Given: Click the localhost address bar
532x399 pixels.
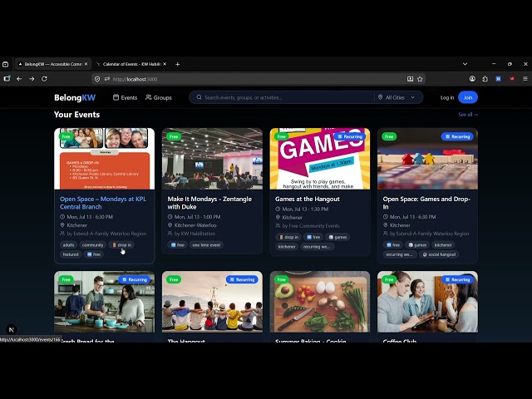Looking at the screenshot, I should (258, 79).
